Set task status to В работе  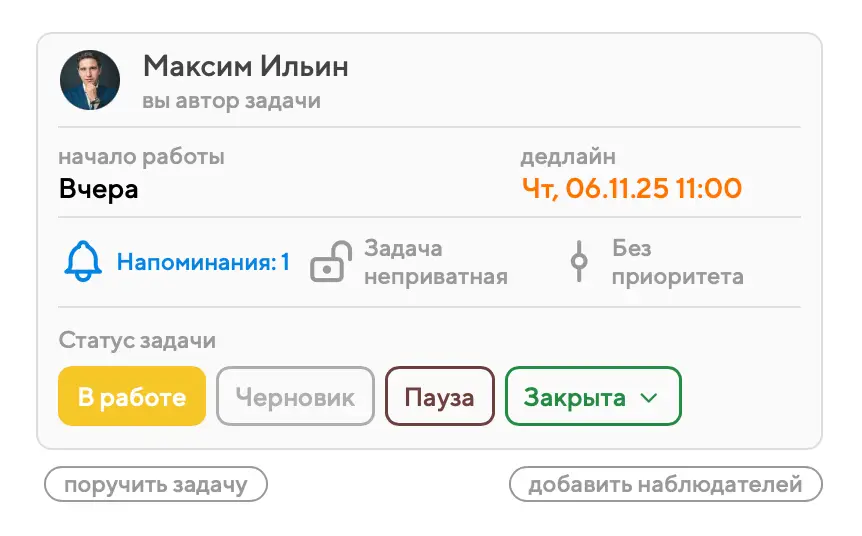pos(132,397)
